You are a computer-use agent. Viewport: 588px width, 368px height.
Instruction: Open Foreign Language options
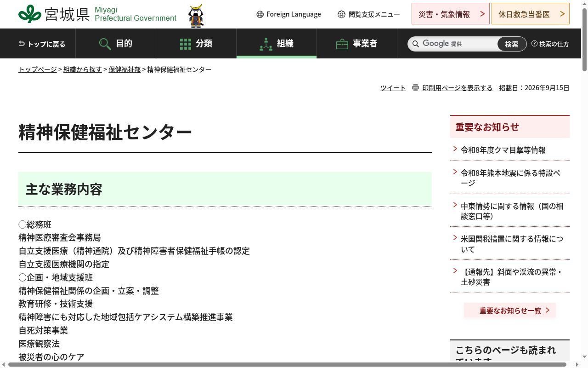288,14
